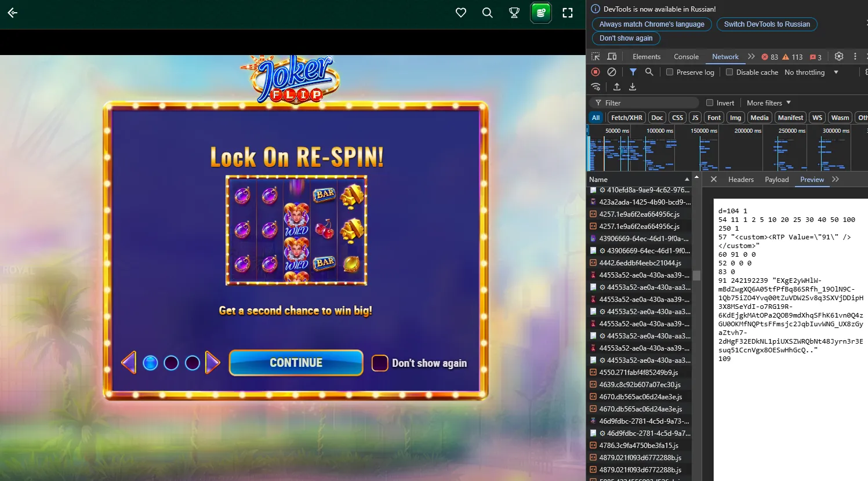Go back using the arrow icon
868x481 pixels.
pos(12,13)
